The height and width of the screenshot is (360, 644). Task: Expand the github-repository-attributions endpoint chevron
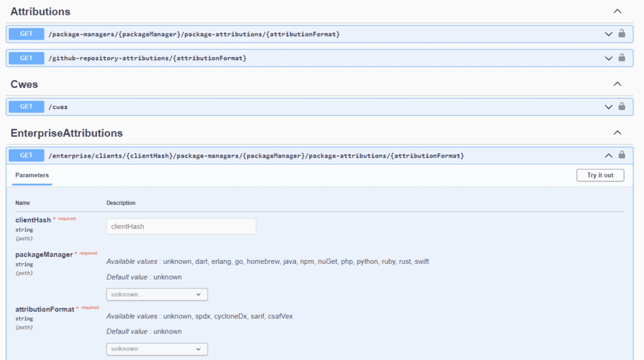point(608,58)
